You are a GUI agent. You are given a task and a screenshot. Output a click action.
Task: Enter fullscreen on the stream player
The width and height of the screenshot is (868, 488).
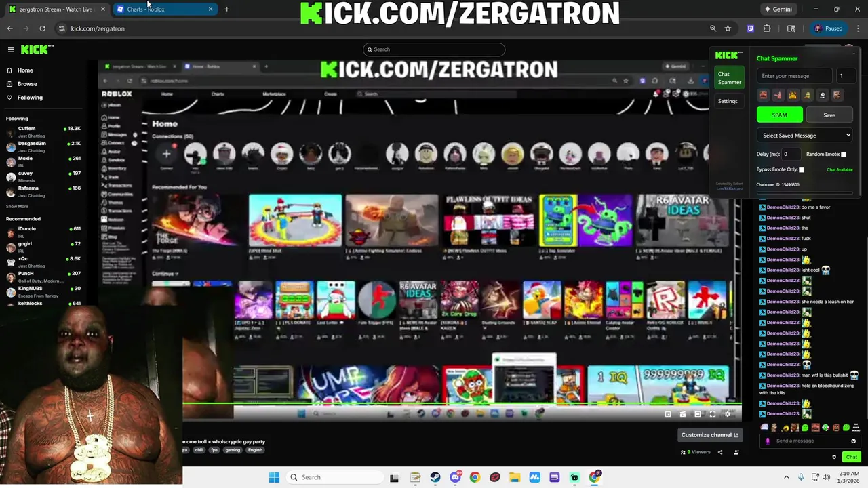pos(713,414)
